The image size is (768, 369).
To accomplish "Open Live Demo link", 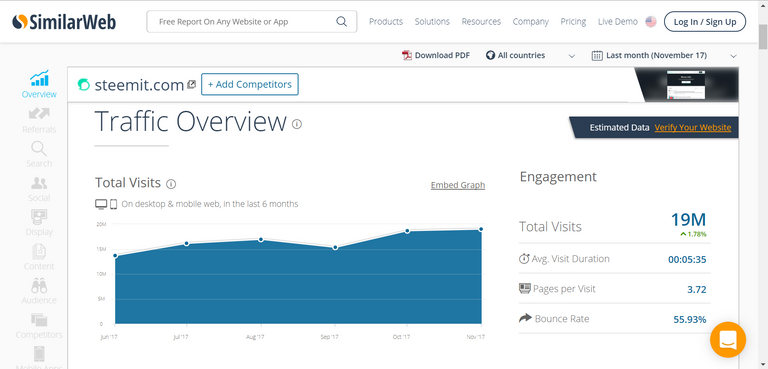I will coord(618,22).
